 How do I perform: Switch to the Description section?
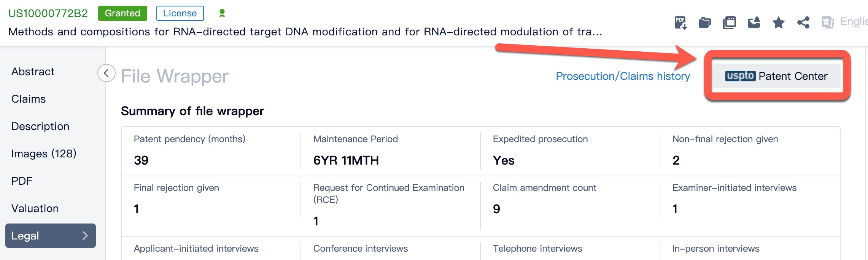tap(40, 126)
